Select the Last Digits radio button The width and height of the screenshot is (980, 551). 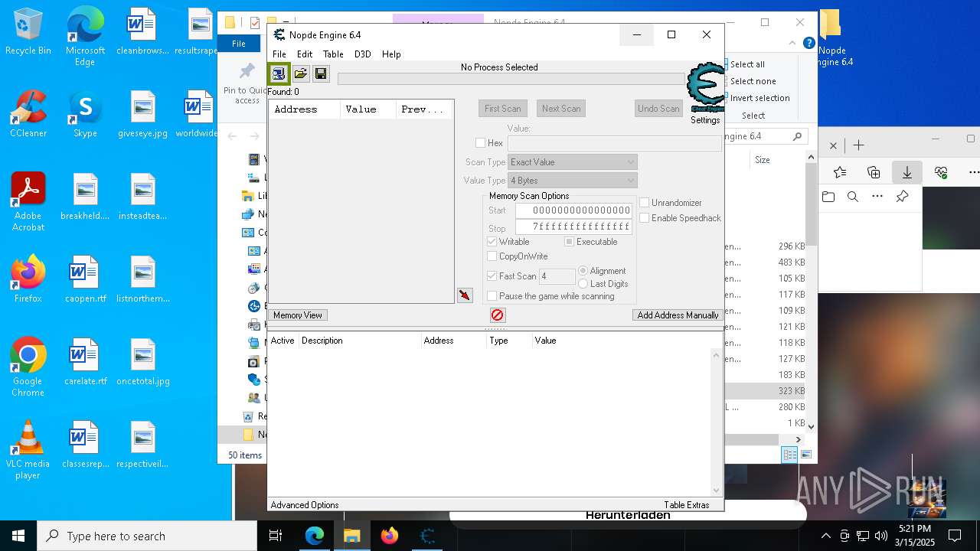583,284
